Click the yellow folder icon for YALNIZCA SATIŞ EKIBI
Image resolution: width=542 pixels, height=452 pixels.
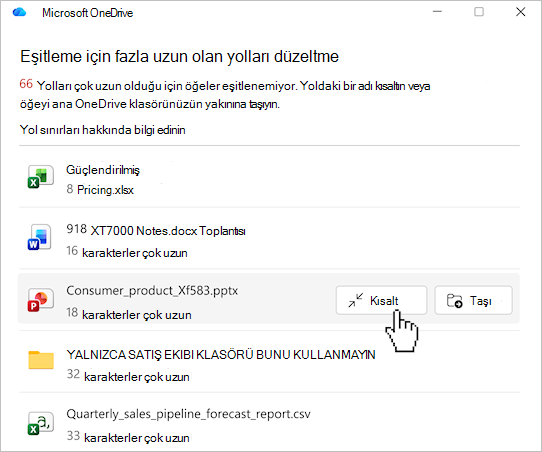pos(41,360)
